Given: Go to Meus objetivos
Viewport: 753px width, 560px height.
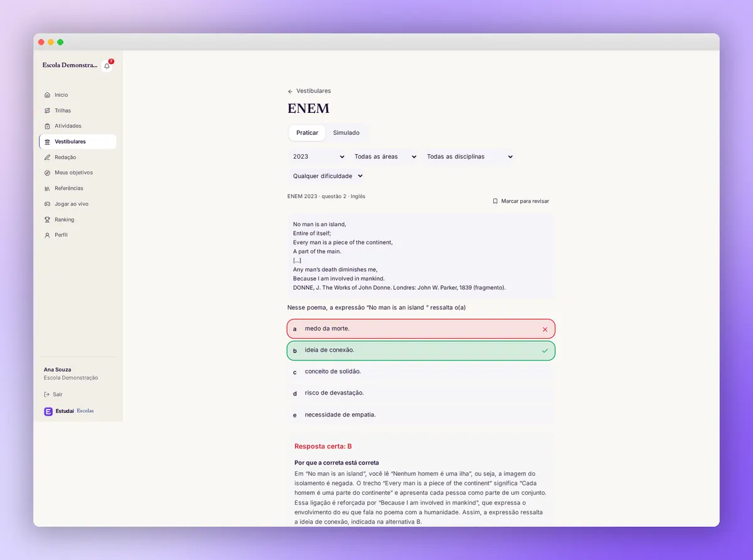Looking at the screenshot, I should click(78, 172).
